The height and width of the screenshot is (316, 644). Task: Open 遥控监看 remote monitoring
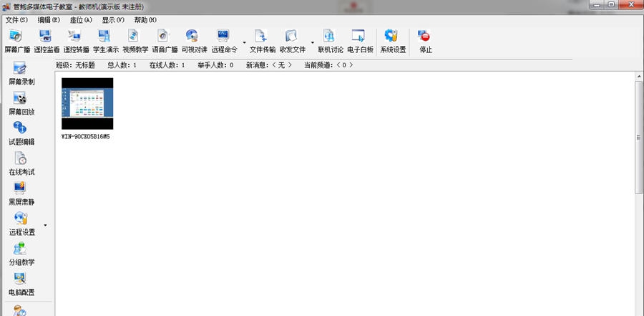point(47,42)
